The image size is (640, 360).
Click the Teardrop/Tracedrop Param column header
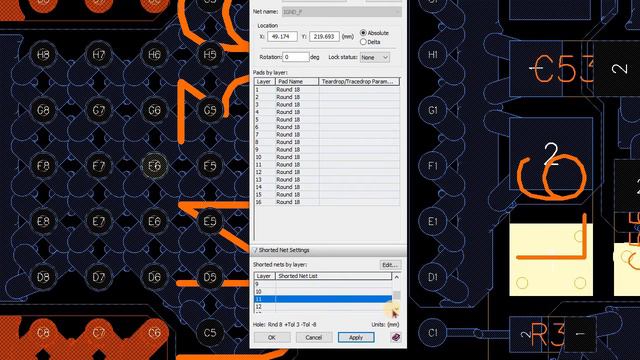pos(359,82)
